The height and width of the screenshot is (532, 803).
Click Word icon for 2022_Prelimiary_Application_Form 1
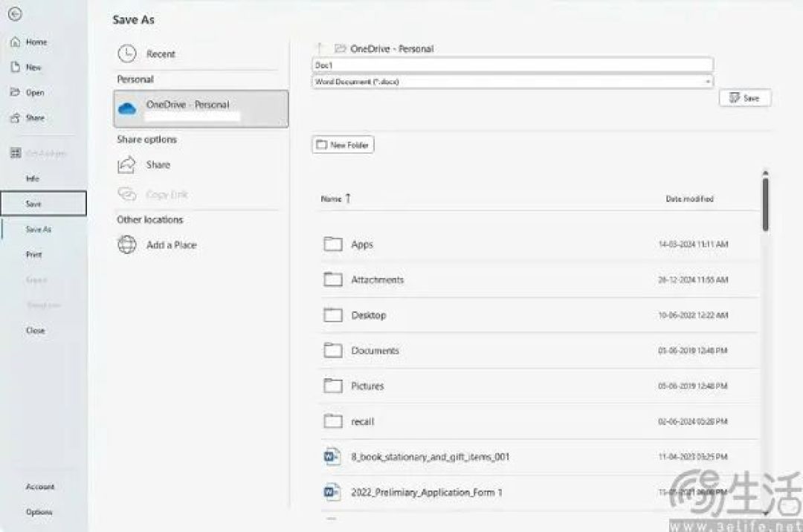(x=332, y=492)
